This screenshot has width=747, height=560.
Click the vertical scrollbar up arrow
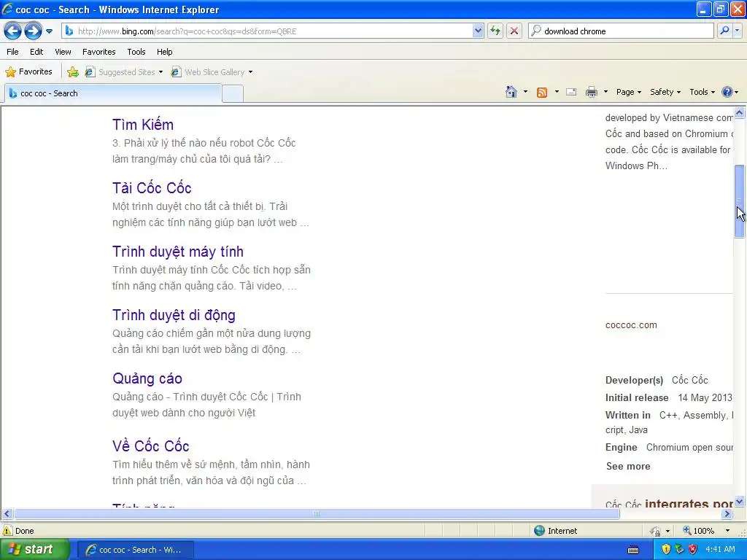[740, 113]
